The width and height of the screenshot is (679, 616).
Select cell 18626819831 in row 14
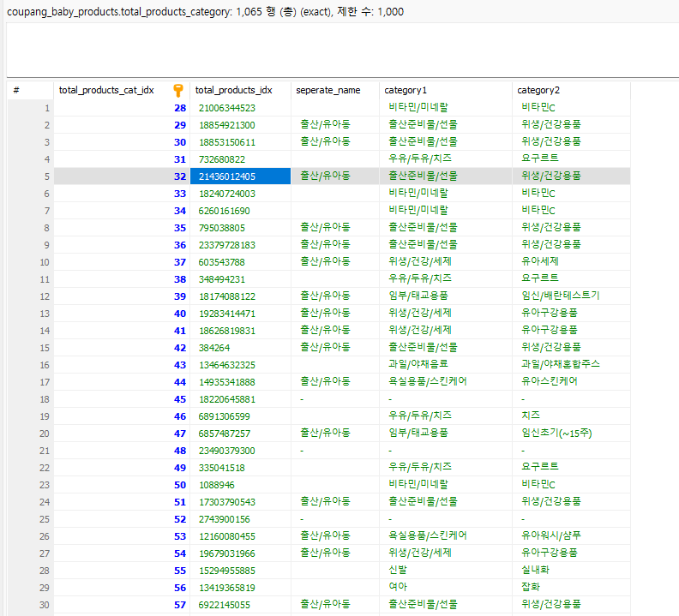tap(240, 331)
